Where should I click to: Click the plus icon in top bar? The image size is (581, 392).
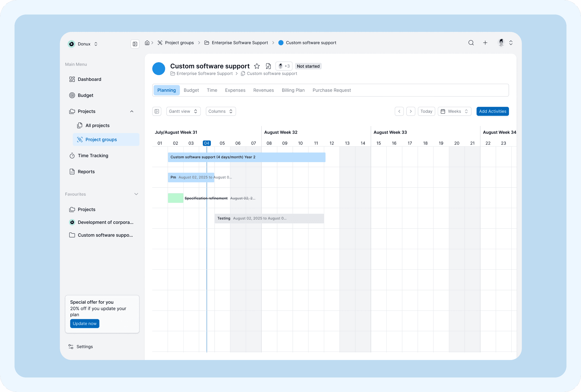(x=485, y=43)
